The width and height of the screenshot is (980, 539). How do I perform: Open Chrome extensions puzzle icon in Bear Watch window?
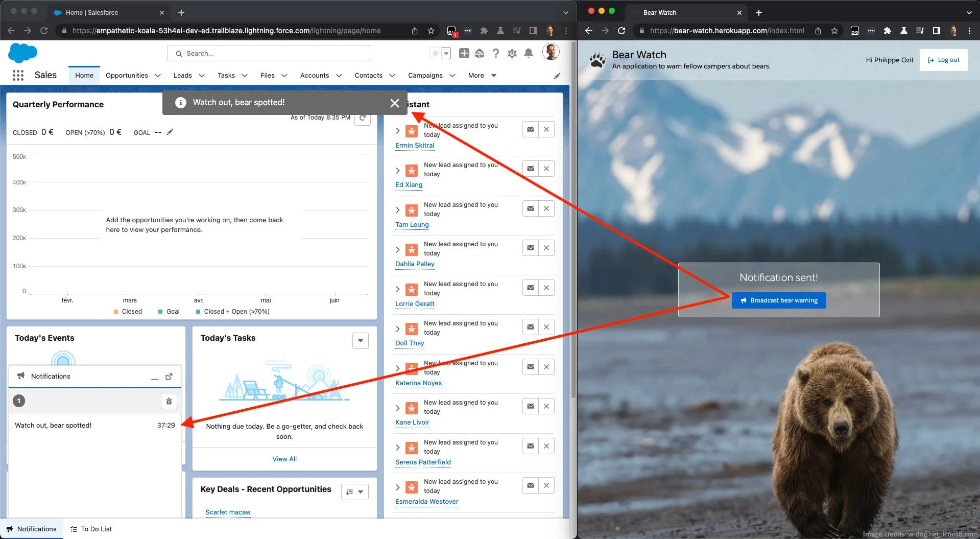tap(888, 31)
